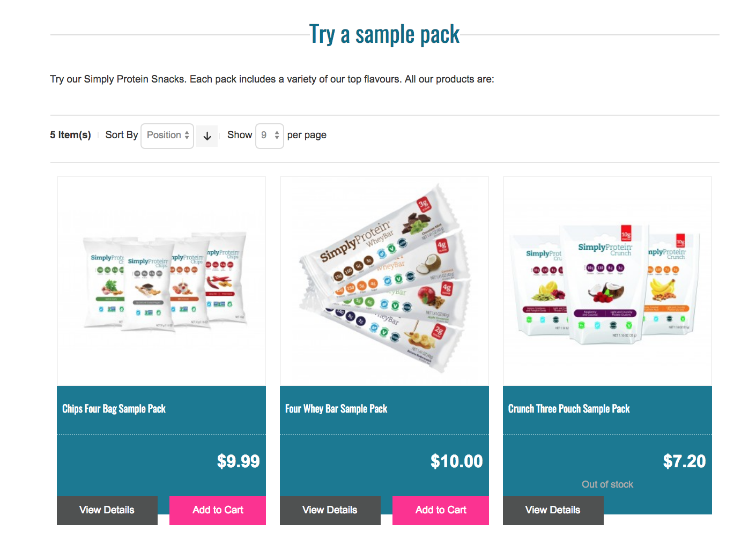The width and height of the screenshot is (756, 538).
Task: Open the Sort By Position dropdown
Action: pos(167,136)
